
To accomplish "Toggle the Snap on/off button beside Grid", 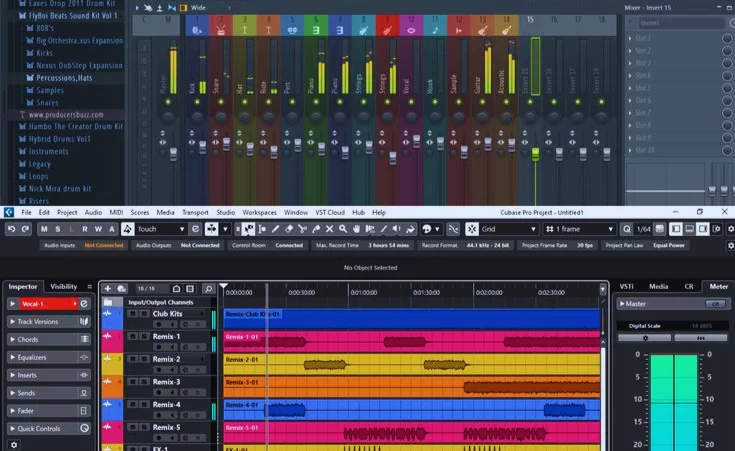I will [472, 229].
